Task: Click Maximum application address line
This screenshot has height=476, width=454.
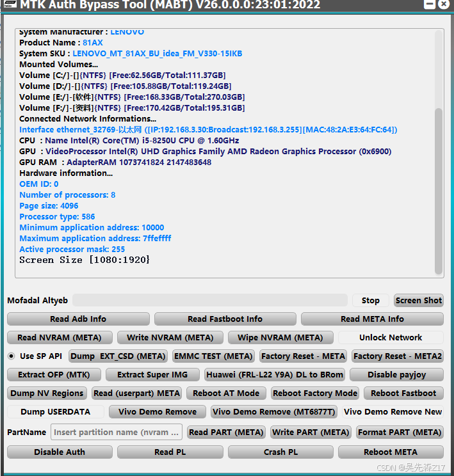Action: pyautogui.click(x=95, y=238)
